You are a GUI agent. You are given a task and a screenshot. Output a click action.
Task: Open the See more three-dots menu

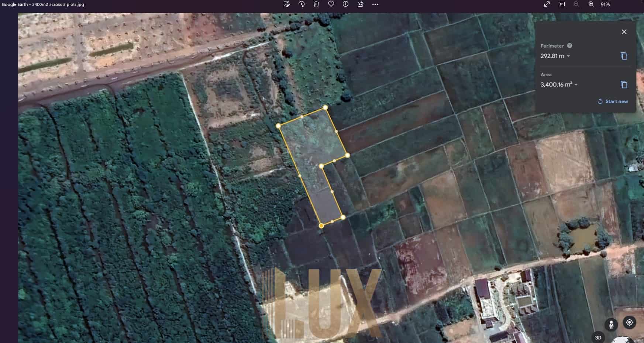375,4
